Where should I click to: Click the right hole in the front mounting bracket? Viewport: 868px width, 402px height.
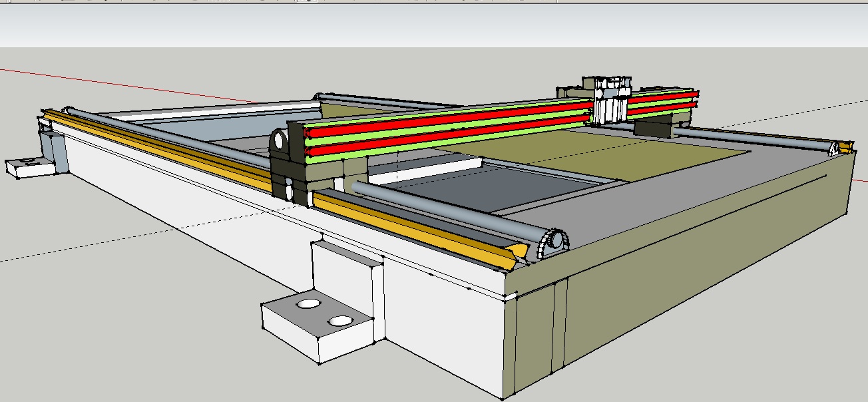click(x=340, y=321)
